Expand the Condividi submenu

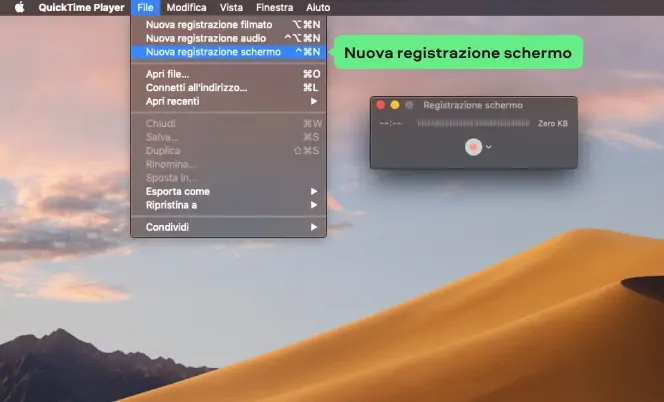[x=228, y=227]
